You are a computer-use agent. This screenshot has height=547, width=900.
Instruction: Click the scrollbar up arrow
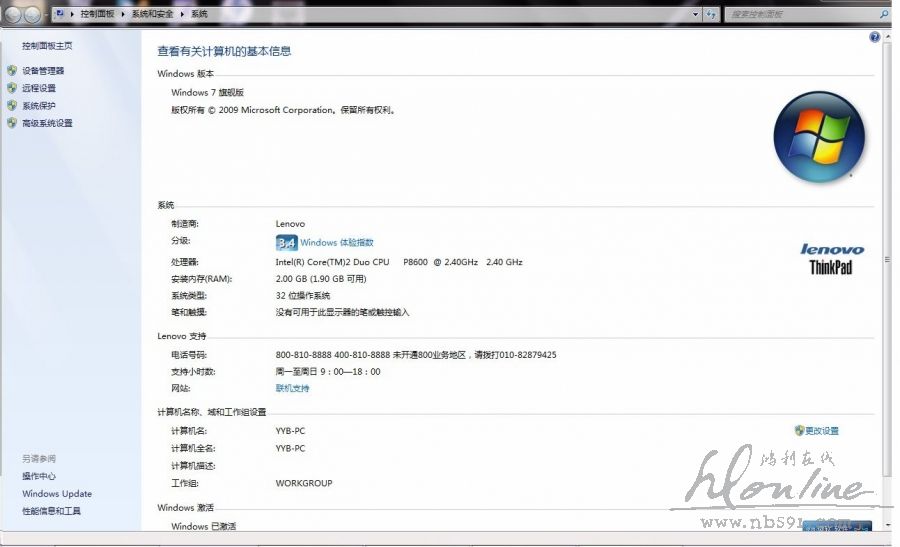pos(887,37)
